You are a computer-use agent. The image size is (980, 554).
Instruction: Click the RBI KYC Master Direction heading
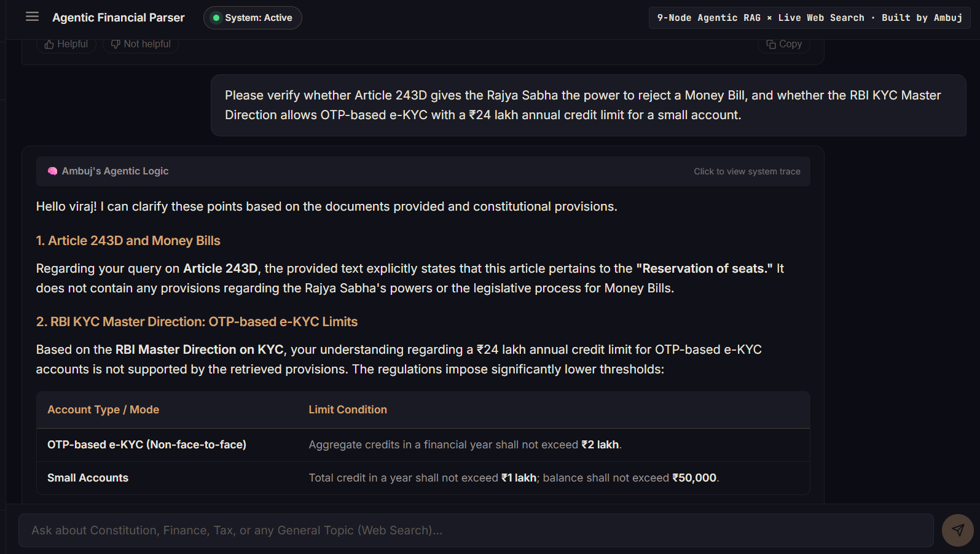click(197, 322)
